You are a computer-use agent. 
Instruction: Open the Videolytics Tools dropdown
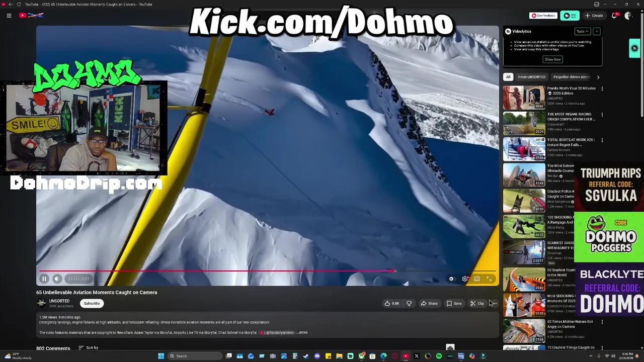point(583,31)
